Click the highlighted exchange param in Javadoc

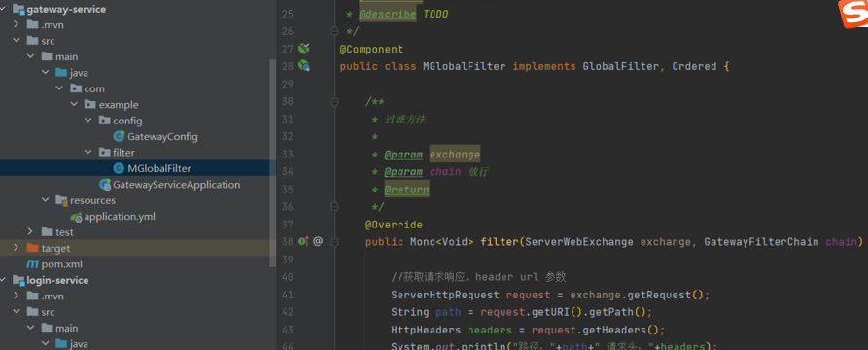(455, 154)
